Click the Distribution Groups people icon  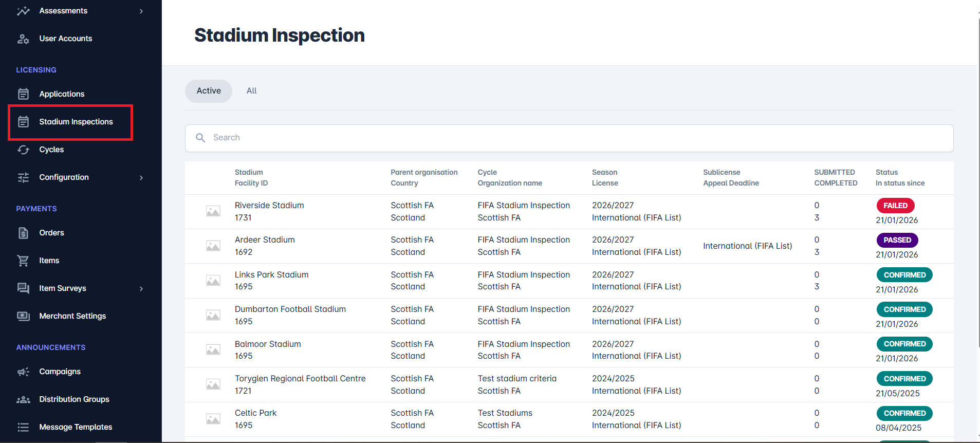(23, 399)
